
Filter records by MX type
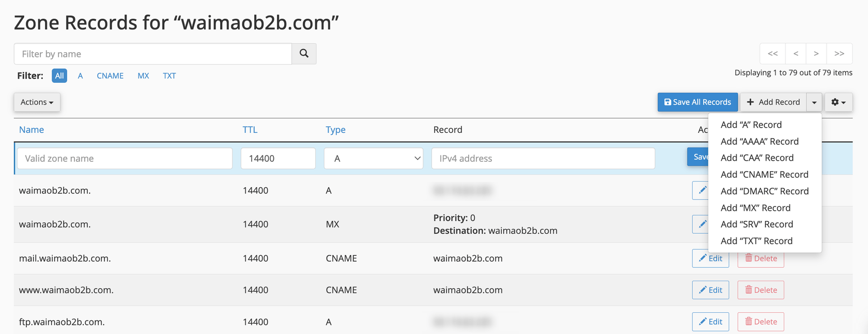coord(143,75)
